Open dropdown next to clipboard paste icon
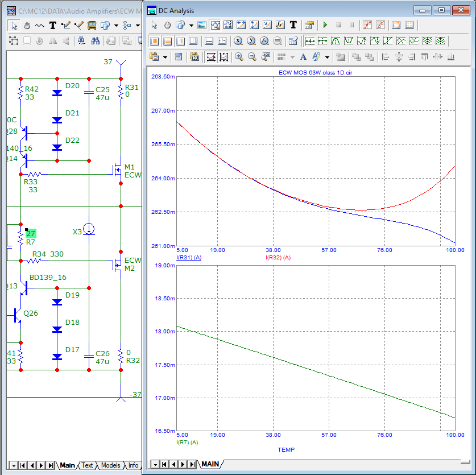 (x=165, y=57)
